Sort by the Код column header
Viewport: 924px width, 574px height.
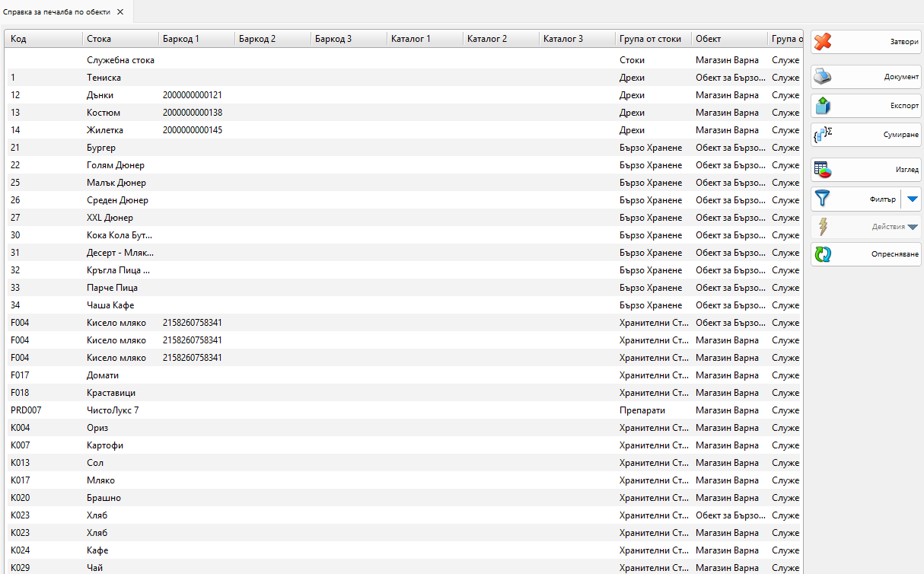coord(43,39)
